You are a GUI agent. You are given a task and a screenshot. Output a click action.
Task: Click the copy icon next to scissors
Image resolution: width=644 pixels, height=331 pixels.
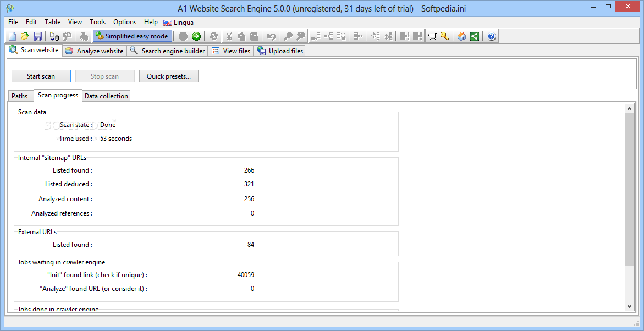click(241, 36)
